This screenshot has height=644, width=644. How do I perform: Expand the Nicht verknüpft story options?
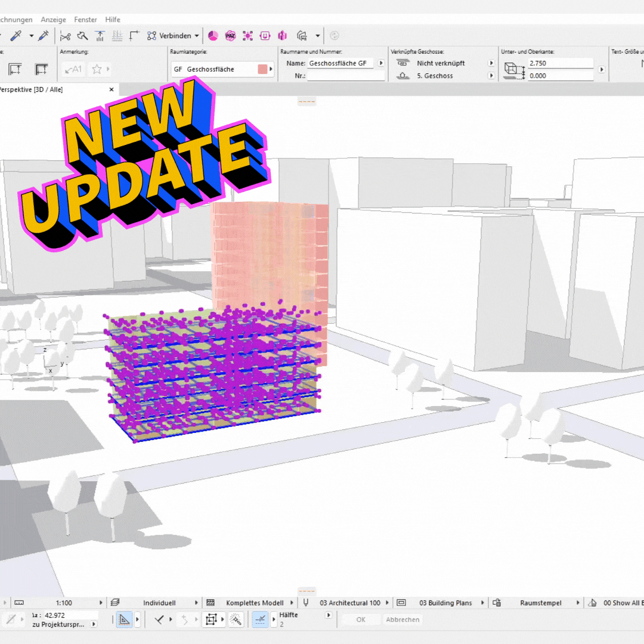tap(491, 63)
